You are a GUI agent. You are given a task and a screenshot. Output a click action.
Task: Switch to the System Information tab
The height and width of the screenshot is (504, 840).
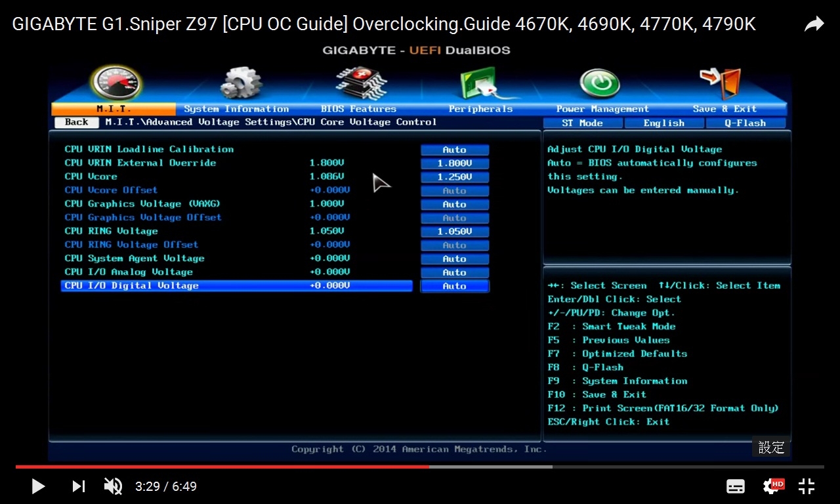tap(236, 109)
